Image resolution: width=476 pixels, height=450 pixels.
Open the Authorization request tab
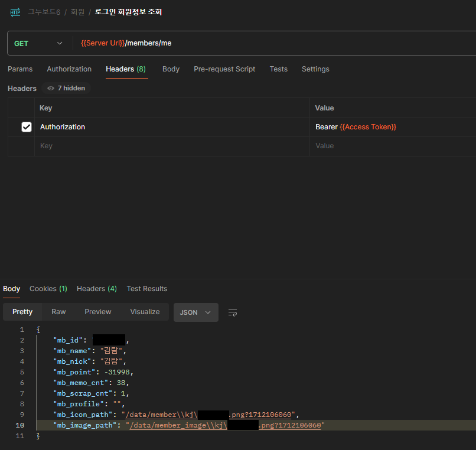tap(69, 69)
